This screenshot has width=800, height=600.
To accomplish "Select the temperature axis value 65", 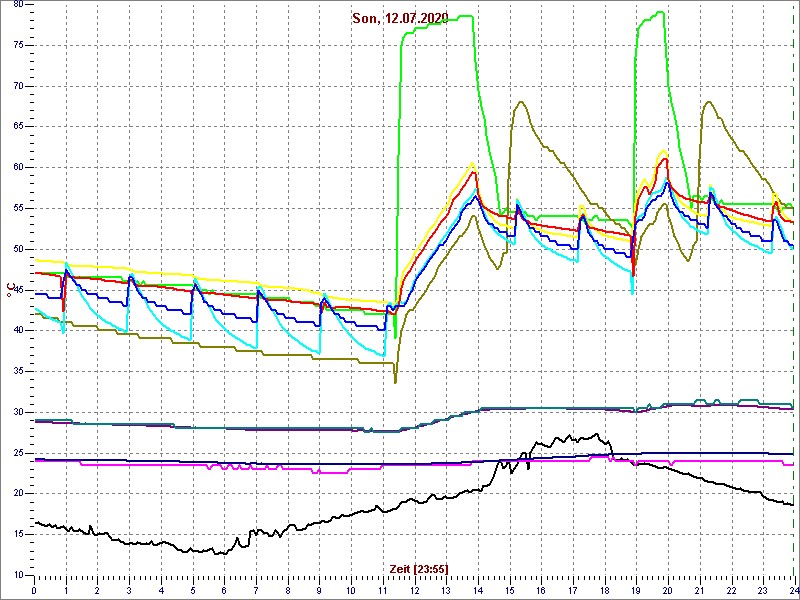I will tap(18, 127).
